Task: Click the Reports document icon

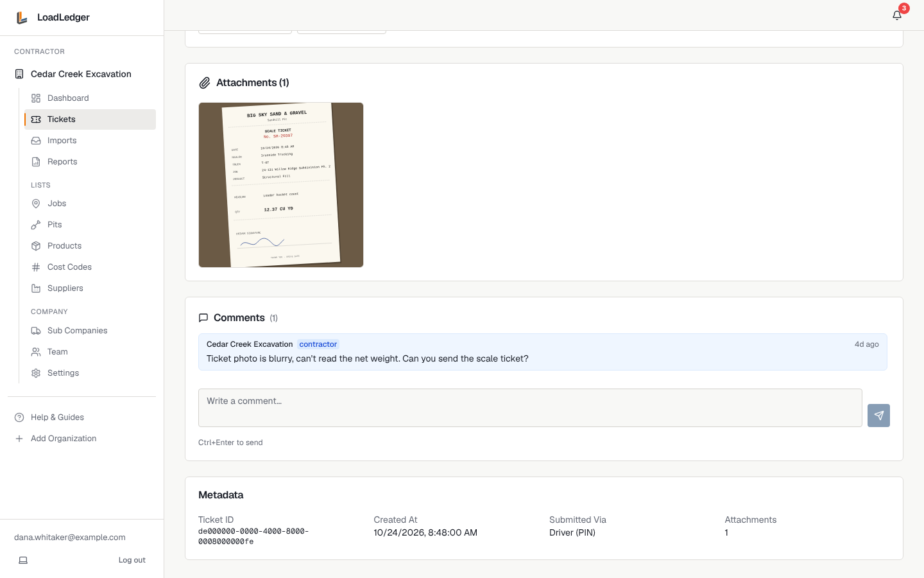Action: coord(36,162)
